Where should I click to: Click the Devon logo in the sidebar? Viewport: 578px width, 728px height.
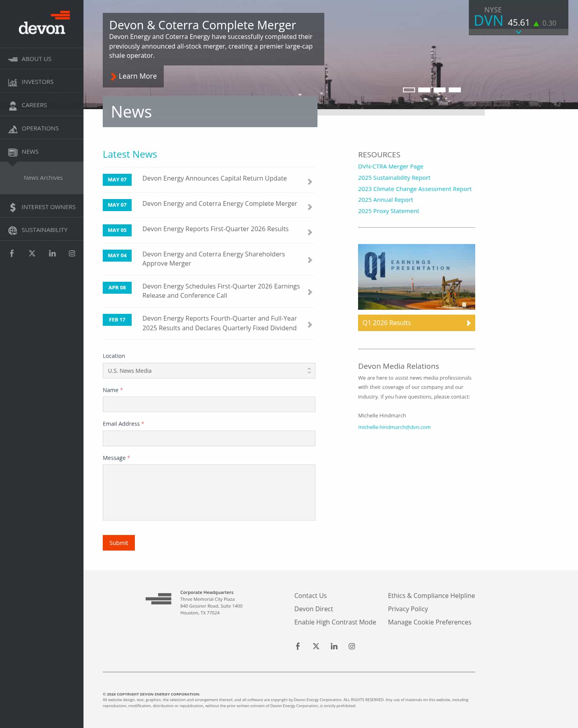(44, 23)
